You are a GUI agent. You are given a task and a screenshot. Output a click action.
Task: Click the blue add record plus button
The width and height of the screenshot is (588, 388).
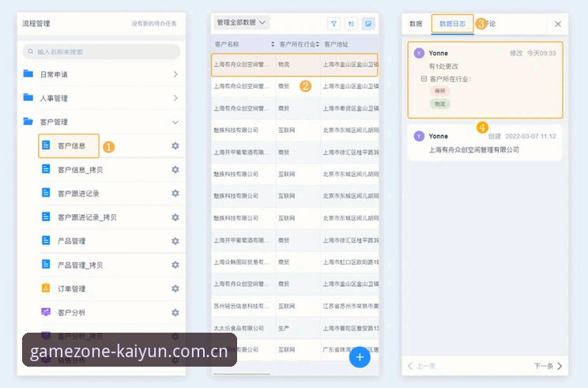coord(360,357)
